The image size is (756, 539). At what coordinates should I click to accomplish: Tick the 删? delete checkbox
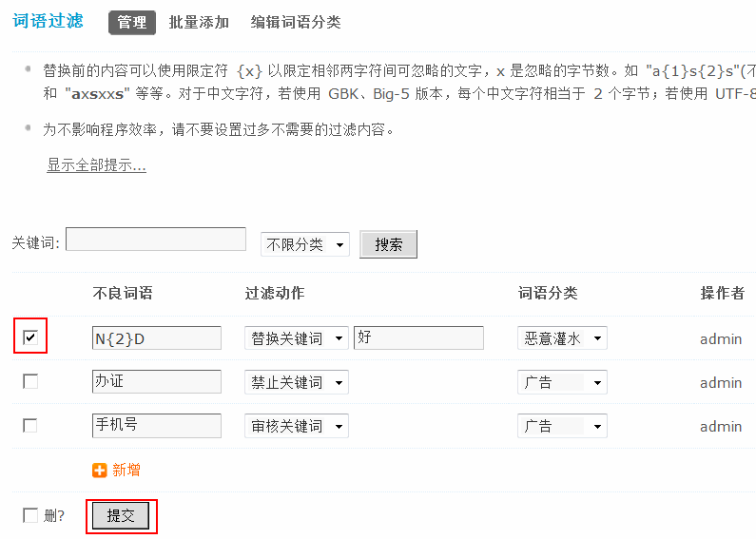click(x=30, y=515)
